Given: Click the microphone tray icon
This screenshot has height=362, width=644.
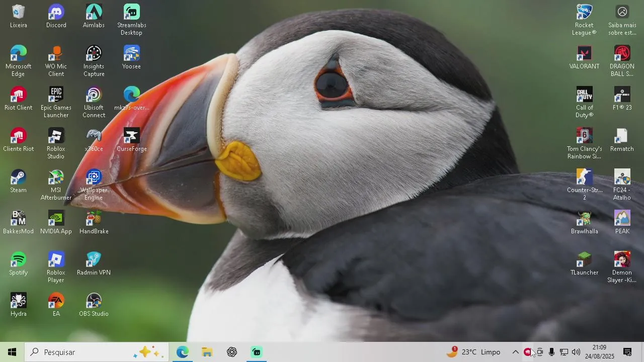Looking at the screenshot, I should pos(551,352).
